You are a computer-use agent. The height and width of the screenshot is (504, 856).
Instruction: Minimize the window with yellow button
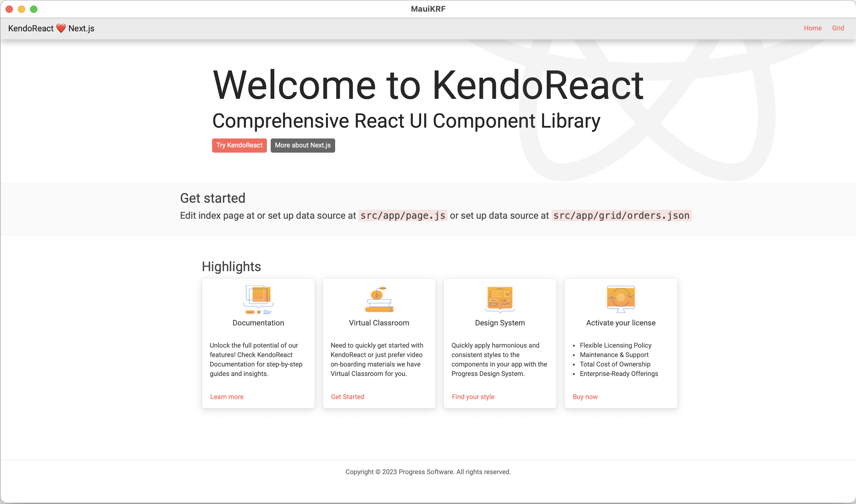[x=21, y=9]
